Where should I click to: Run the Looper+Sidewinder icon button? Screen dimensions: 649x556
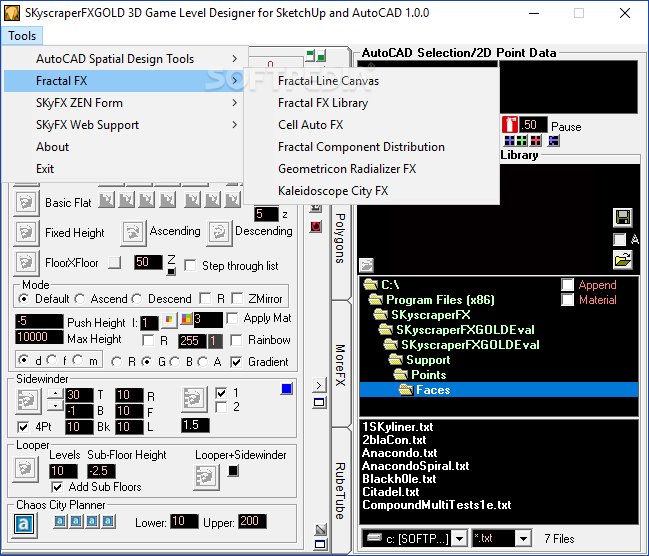(x=207, y=477)
